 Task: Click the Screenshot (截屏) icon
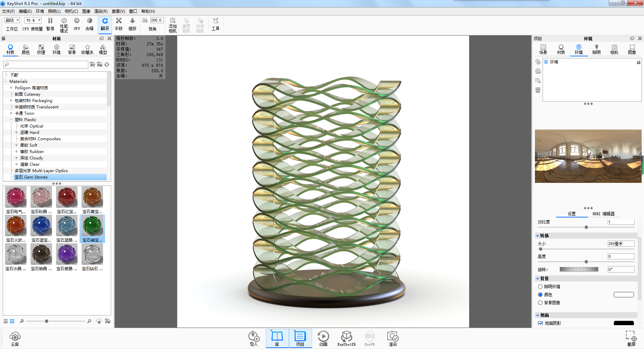[x=631, y=339]
